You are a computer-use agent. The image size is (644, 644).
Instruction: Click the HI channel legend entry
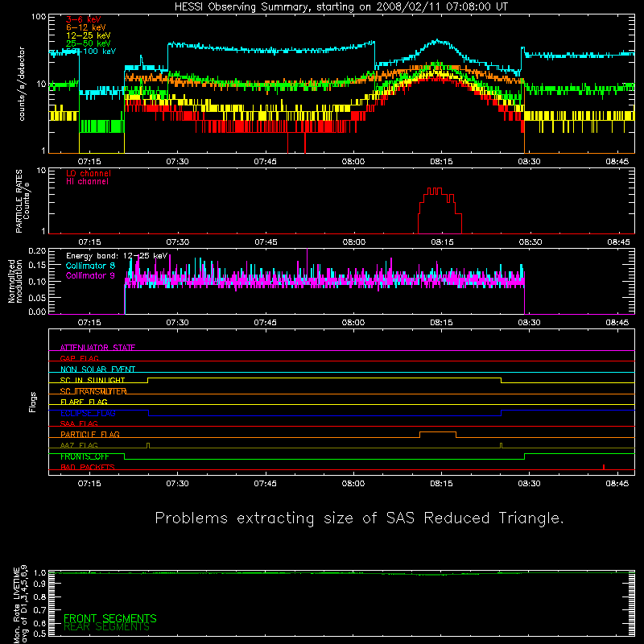87,182
